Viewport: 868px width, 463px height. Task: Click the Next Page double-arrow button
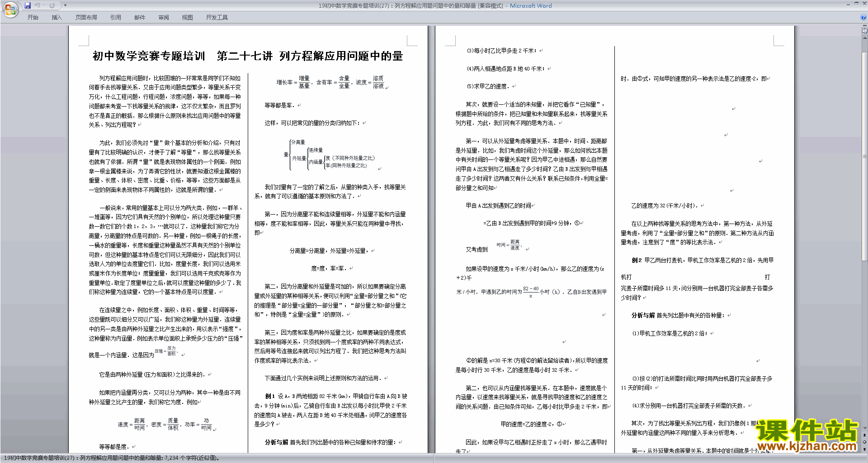coord(865,449)
